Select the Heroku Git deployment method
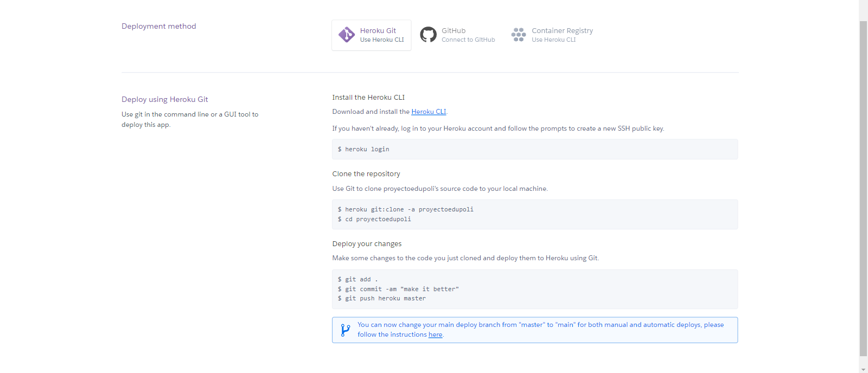Screen dimensions: 868x373 372,35
